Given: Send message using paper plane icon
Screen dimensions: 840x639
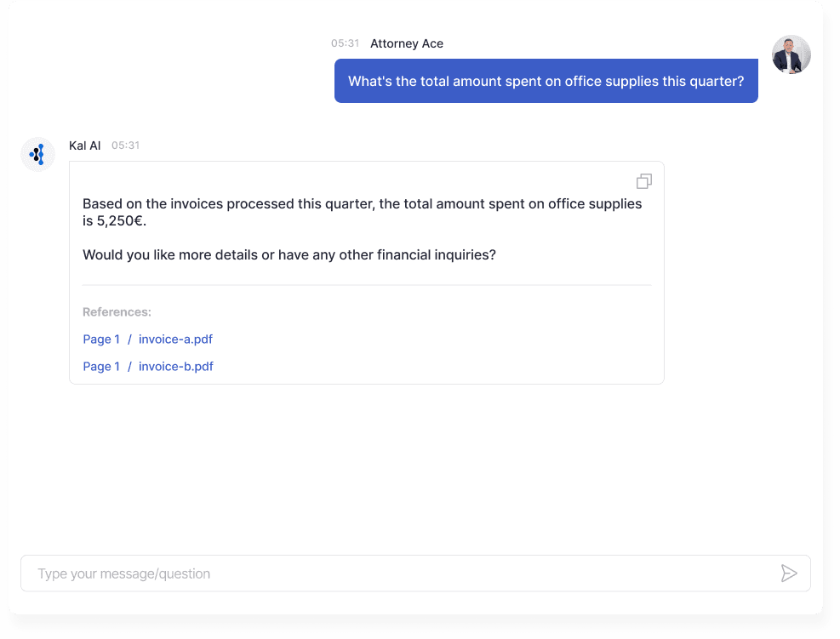Looking at the screenshot, I should coord(789,573).
